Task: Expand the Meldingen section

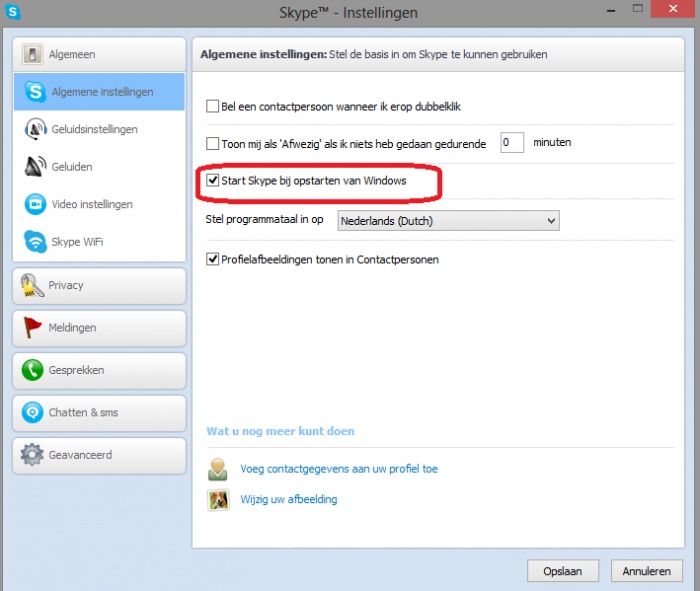Action: tap(99, 328)
